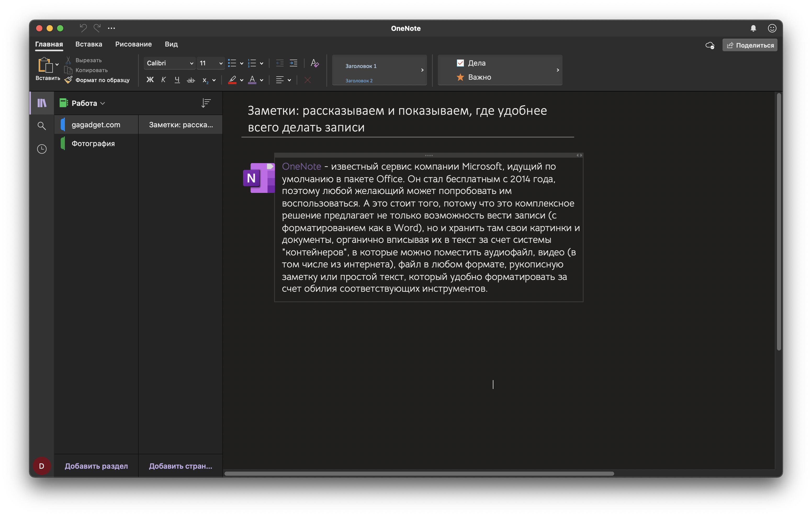Insert a bulleted list
This screenshot has width=812, height=516.
click(232, 63)
